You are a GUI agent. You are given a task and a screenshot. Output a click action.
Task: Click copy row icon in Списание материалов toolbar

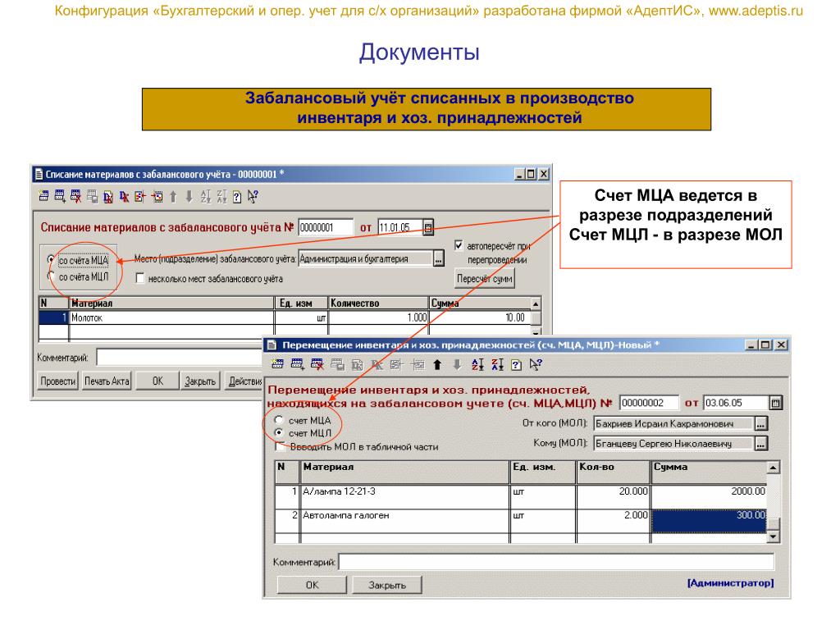(92, 197)
